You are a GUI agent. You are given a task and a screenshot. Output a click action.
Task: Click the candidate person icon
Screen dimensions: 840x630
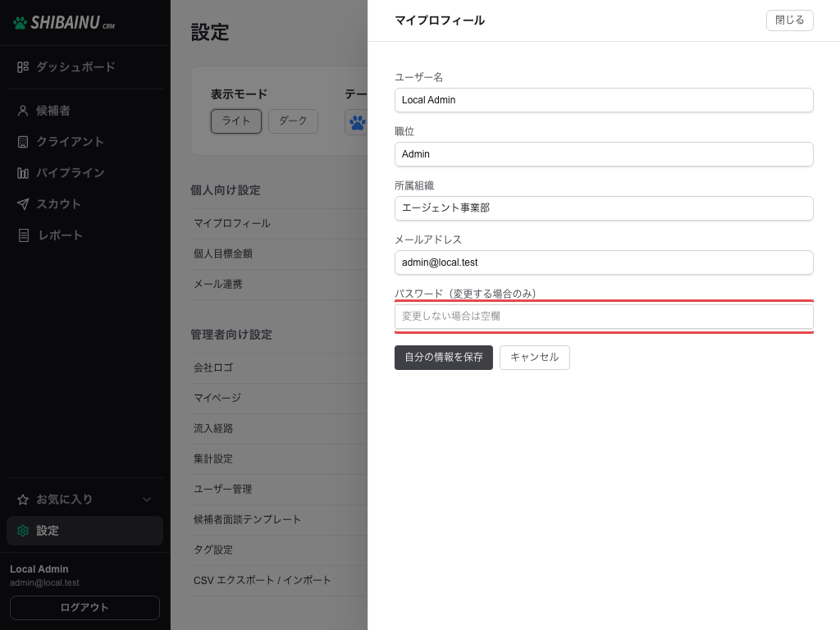point(22,111)
